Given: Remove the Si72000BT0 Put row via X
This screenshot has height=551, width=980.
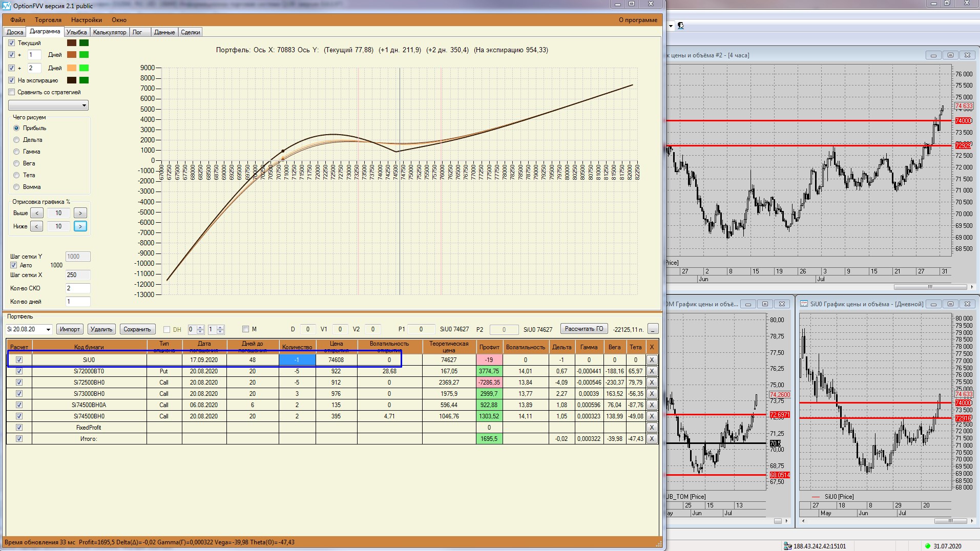Looking at the screenshot, I should 652,371.
